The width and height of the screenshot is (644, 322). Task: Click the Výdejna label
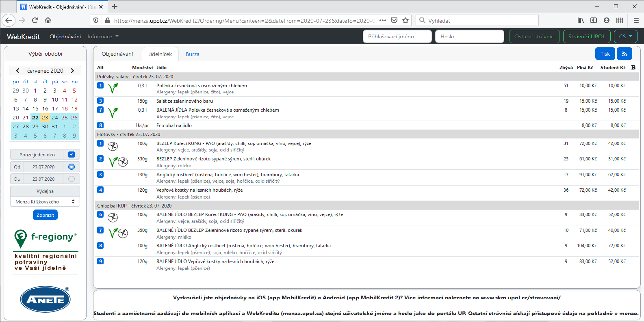point(45,191)
